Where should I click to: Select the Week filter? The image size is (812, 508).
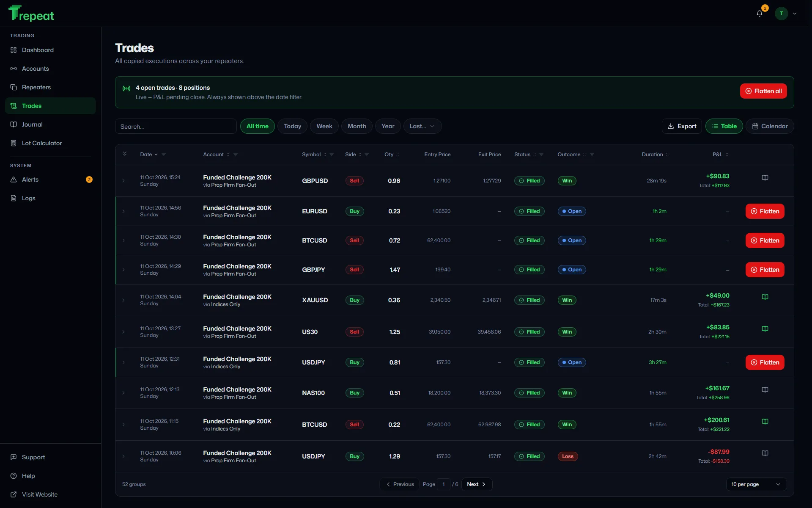[x=324, y=126]
